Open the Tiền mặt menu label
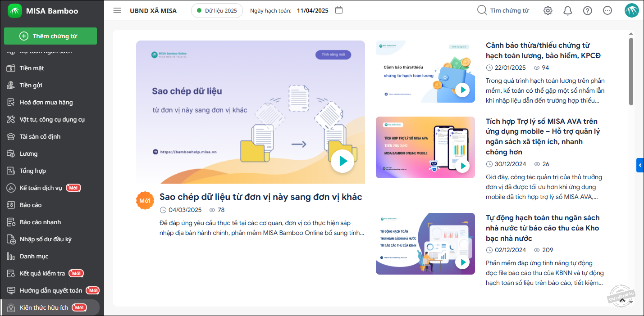This screenshot has width=644, height=316. click(32, 68)
